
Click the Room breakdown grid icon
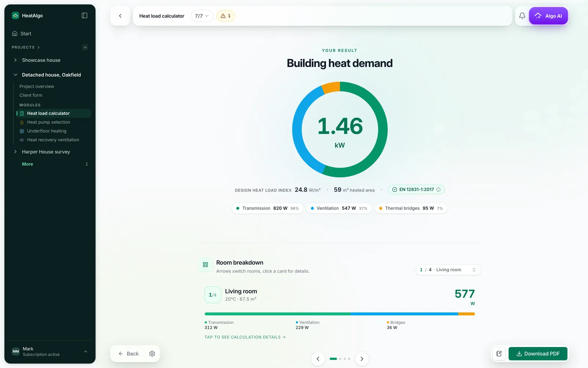(205, 265)
